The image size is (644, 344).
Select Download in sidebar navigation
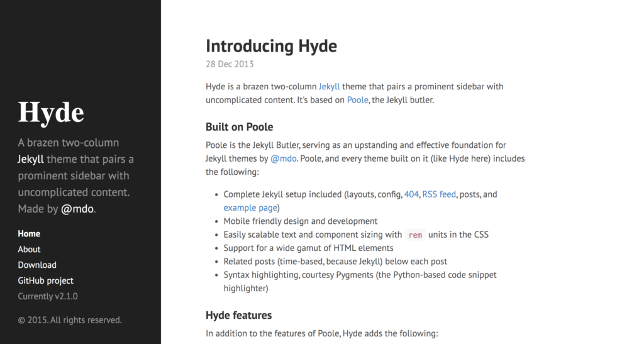pyautogui.click(x=37, y=265)
